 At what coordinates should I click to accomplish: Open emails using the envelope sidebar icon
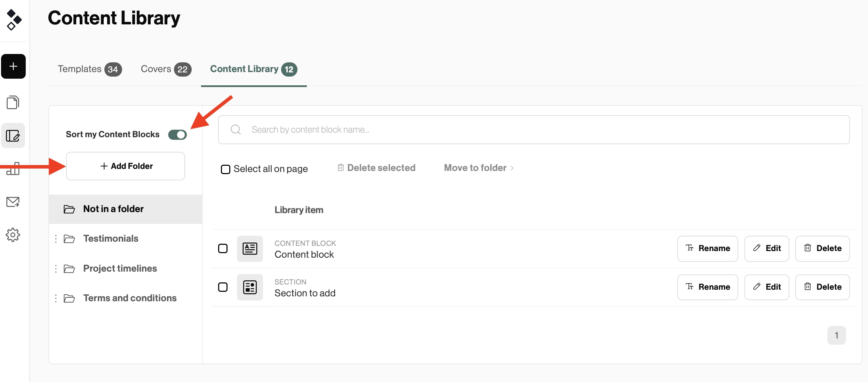[13, 202]
